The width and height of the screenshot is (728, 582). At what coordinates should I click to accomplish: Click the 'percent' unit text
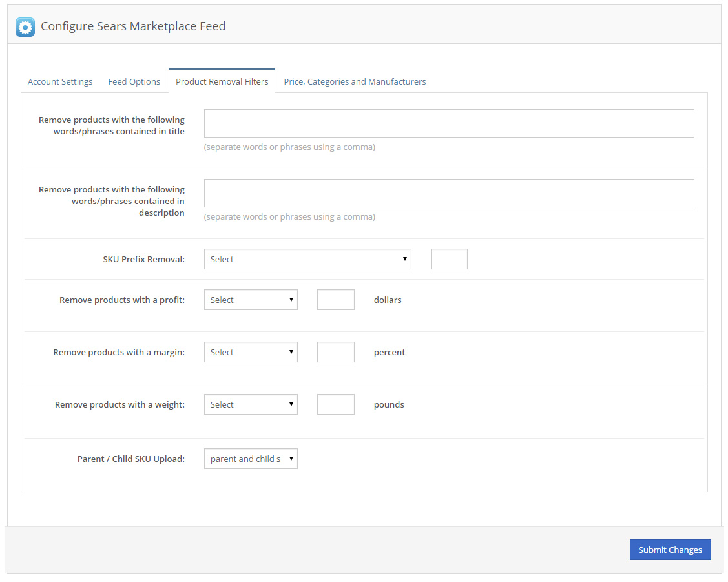point(390,353)
